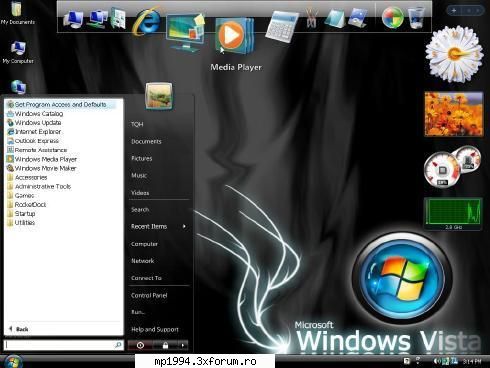The height and width of the screenshot is (368, 490).
Task: Click the lock button in Start menu
Action: click(165, 345)
